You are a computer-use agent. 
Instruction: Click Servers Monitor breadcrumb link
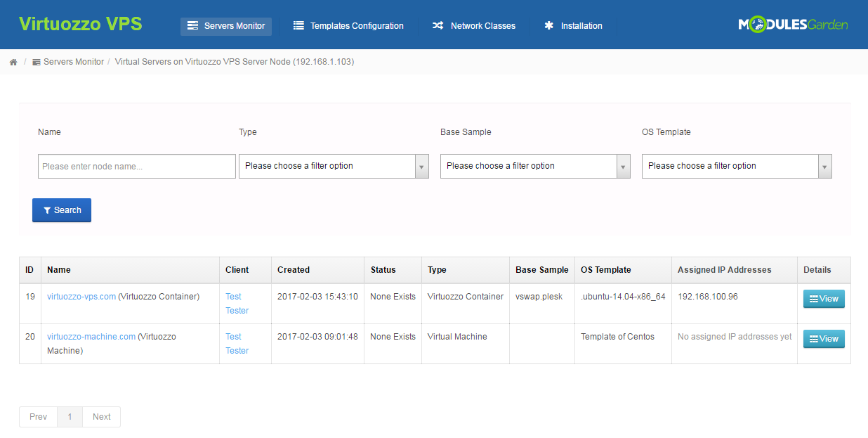[x=74, y=62]
